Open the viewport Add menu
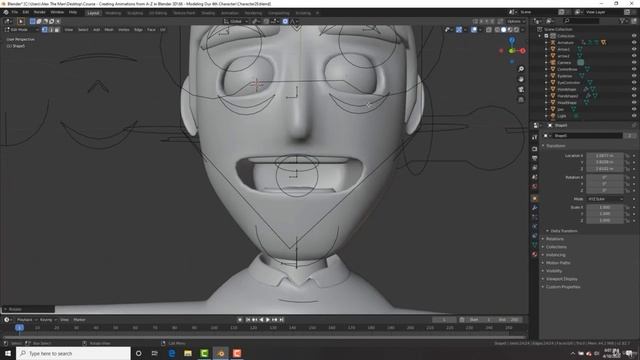640x360 pixels. 96,29
